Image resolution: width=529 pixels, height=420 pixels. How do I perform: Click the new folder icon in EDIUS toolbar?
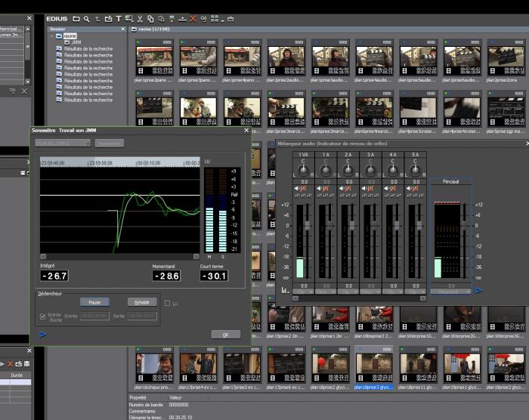(x=76, y=17)
